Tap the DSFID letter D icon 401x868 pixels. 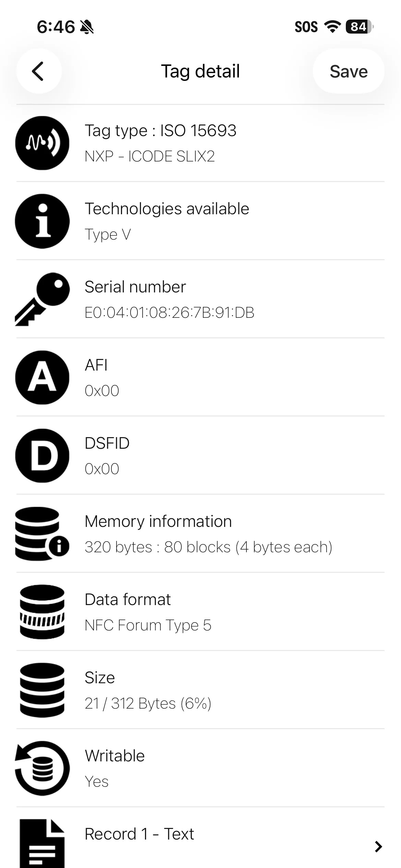click(x=42, y=456)
